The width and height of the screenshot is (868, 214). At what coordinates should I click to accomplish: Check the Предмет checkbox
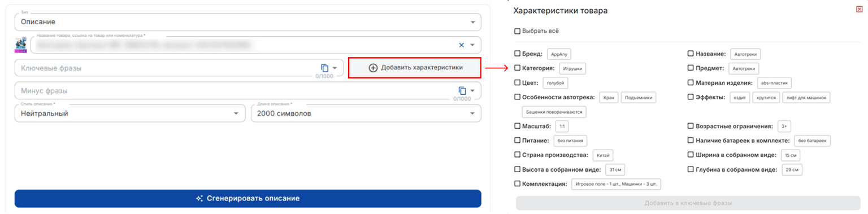click(x=691, y=68)
